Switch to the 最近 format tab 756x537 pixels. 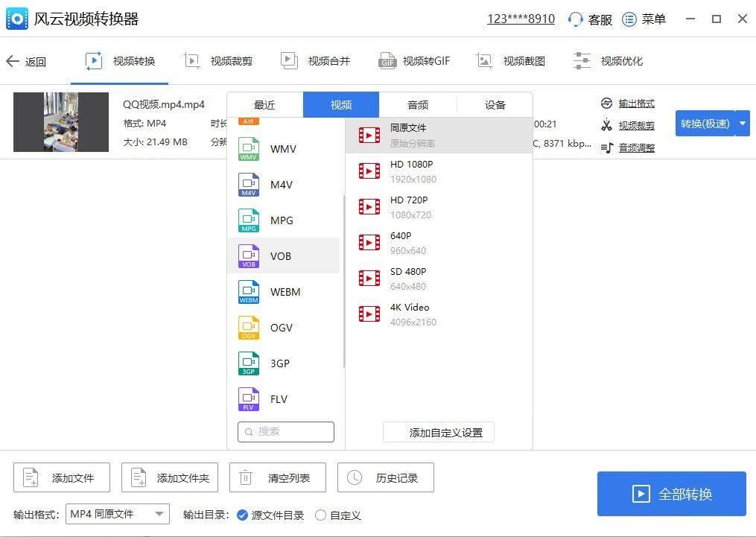click(x=264, y=104)
